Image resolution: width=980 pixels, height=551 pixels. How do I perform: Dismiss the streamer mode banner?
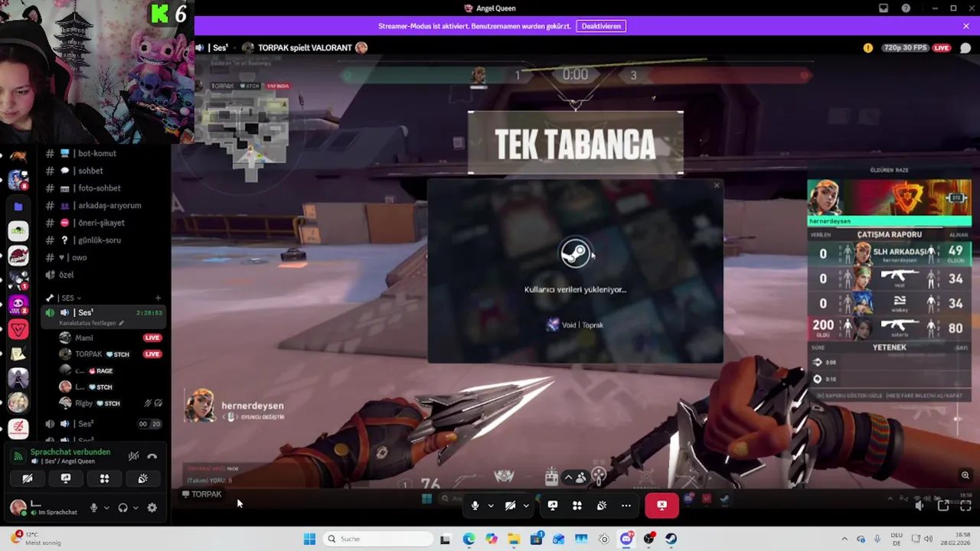[x=966, y=26]
